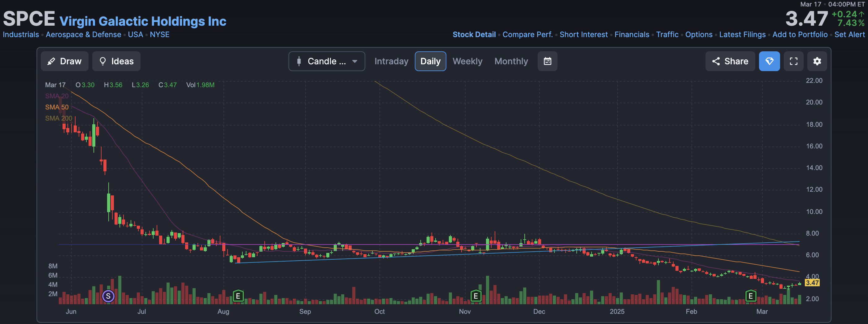This screenshot has height=324, width=868.
Task: Toggle fullscreen chart mode icon
Action: (793, 61)
